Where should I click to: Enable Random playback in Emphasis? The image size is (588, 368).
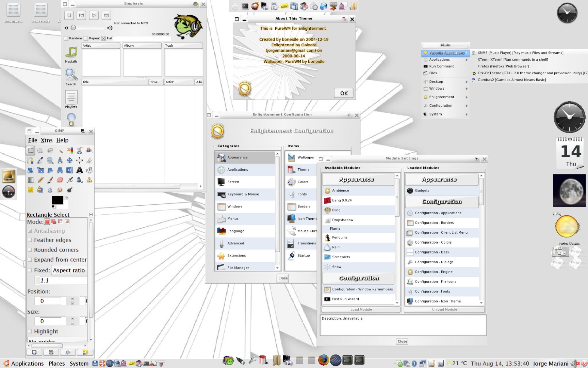(66, 39)
